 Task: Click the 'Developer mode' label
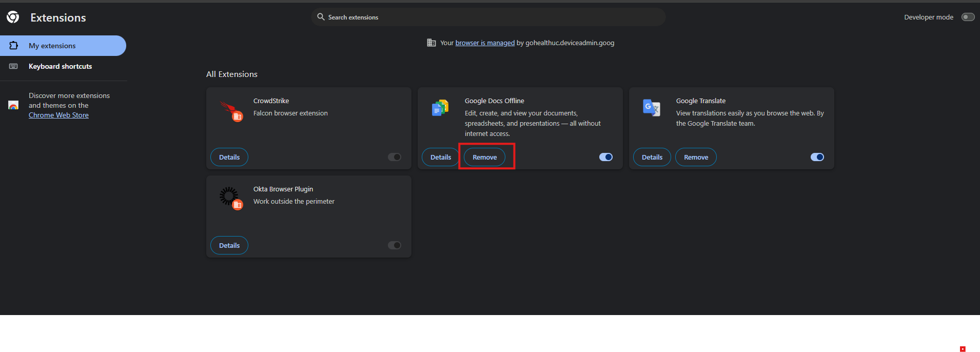[x=929, y=17]
